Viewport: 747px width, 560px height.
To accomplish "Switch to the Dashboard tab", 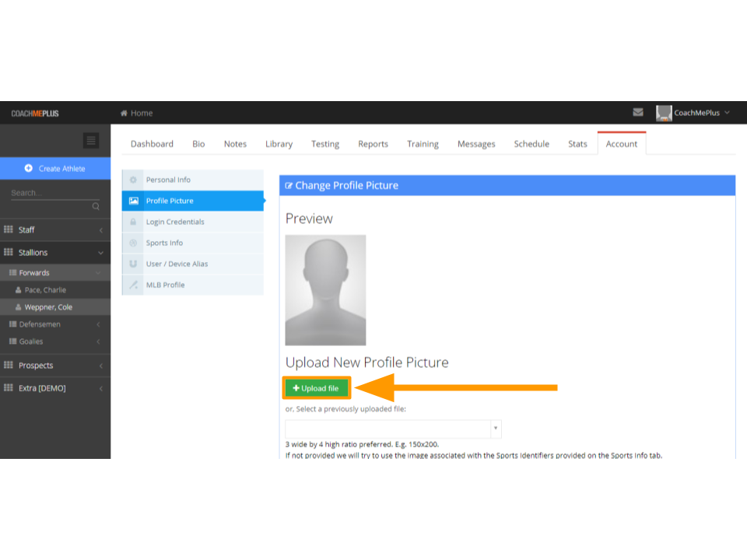I will point(152,144).
